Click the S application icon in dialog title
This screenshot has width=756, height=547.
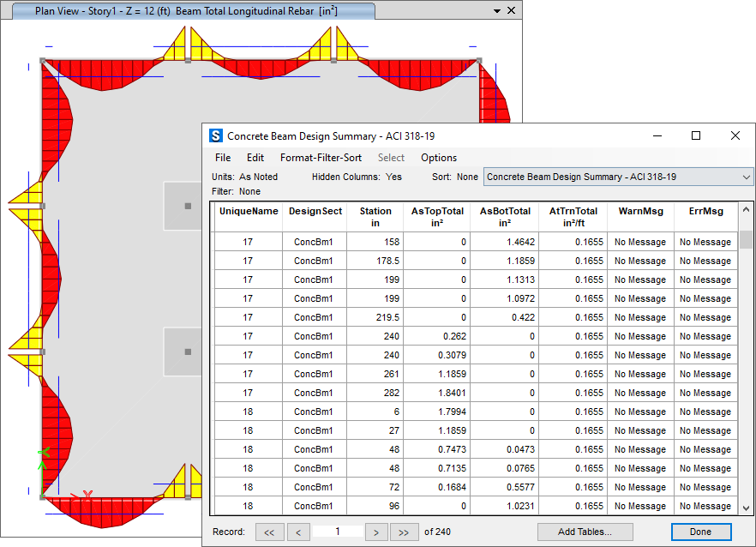(216, 136)
